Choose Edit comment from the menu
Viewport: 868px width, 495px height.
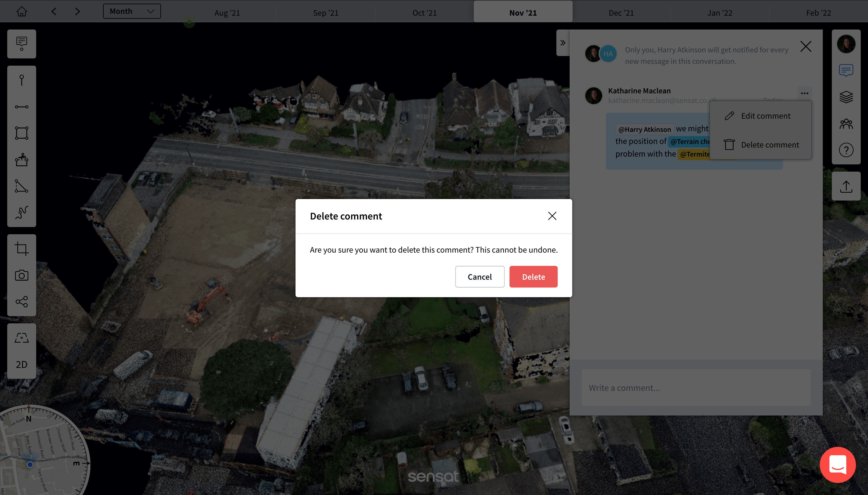point(765,116)
